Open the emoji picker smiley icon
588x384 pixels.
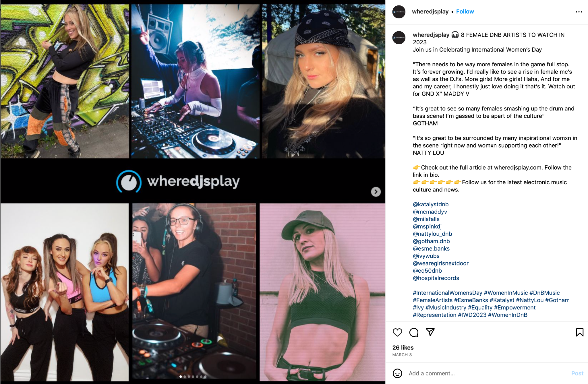click(397, 373)
